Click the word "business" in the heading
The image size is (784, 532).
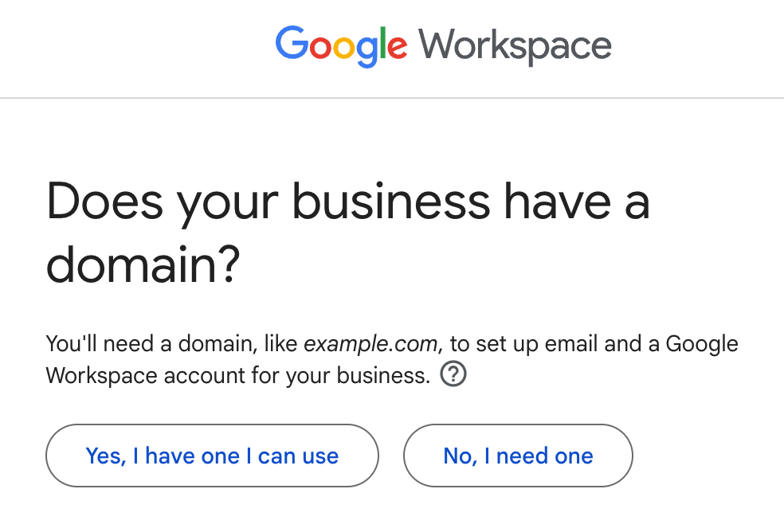(x=391, y=201)
